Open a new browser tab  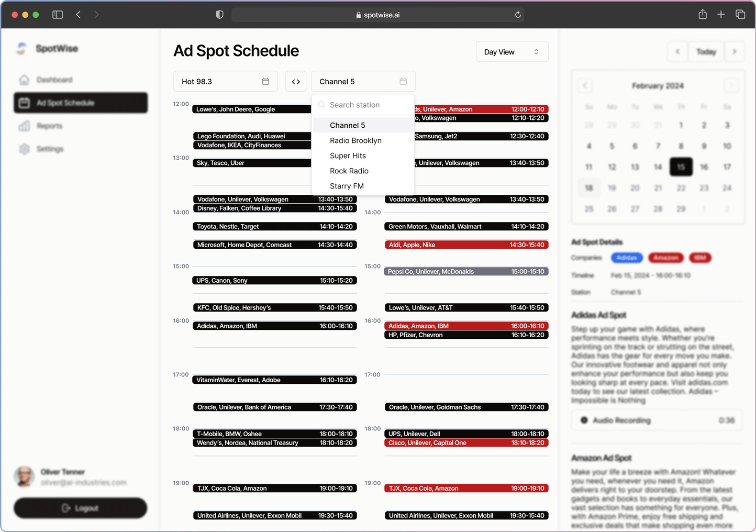point(721,15)
